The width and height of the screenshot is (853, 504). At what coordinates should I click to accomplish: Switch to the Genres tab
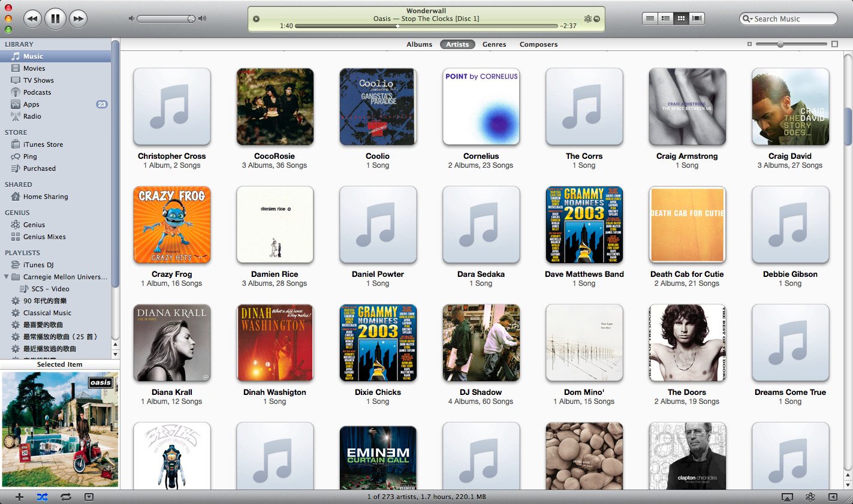pos(494,44)
